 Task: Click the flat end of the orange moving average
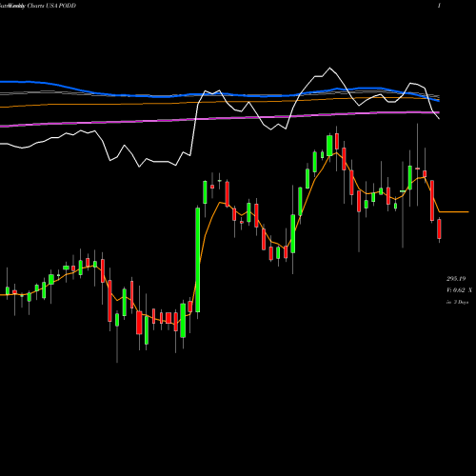(454, 211)
